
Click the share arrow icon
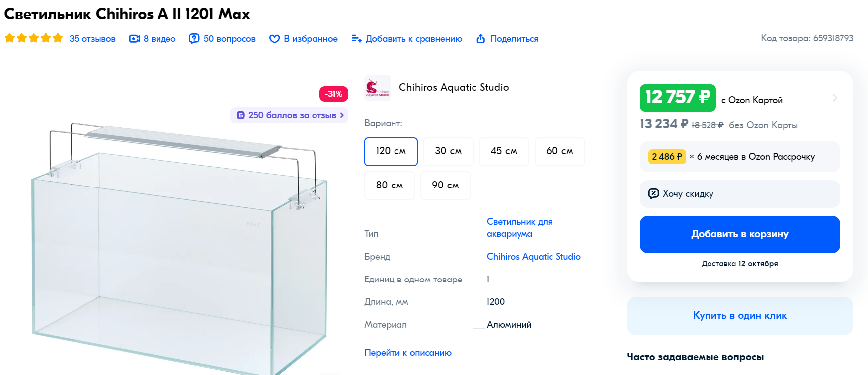480,39
